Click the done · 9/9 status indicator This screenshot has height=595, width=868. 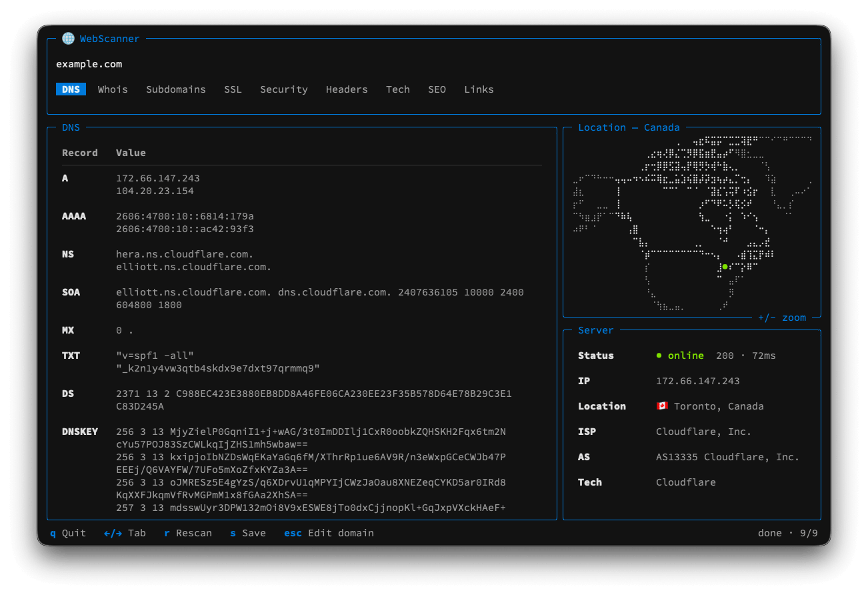[x=788, y=533]
